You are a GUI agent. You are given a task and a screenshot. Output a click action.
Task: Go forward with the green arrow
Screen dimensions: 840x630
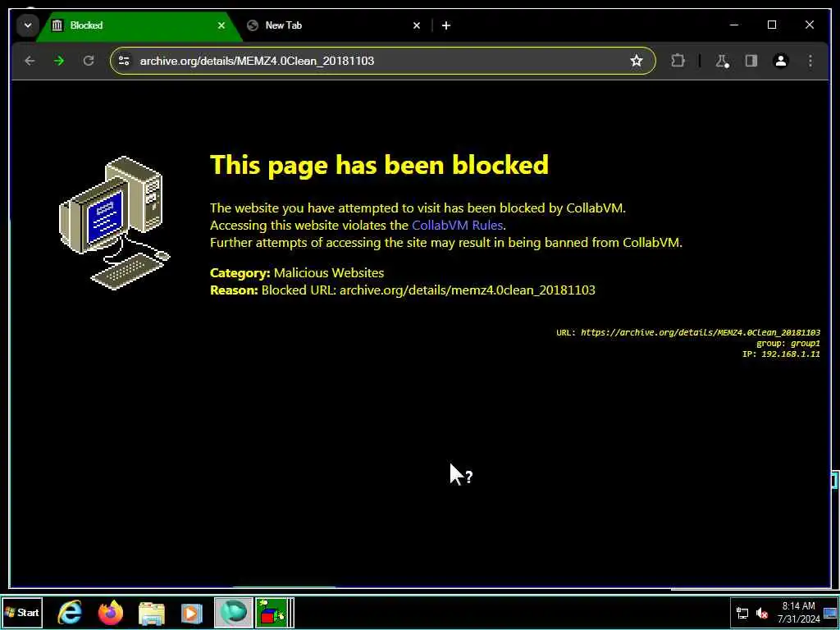[x=59, y=61]
